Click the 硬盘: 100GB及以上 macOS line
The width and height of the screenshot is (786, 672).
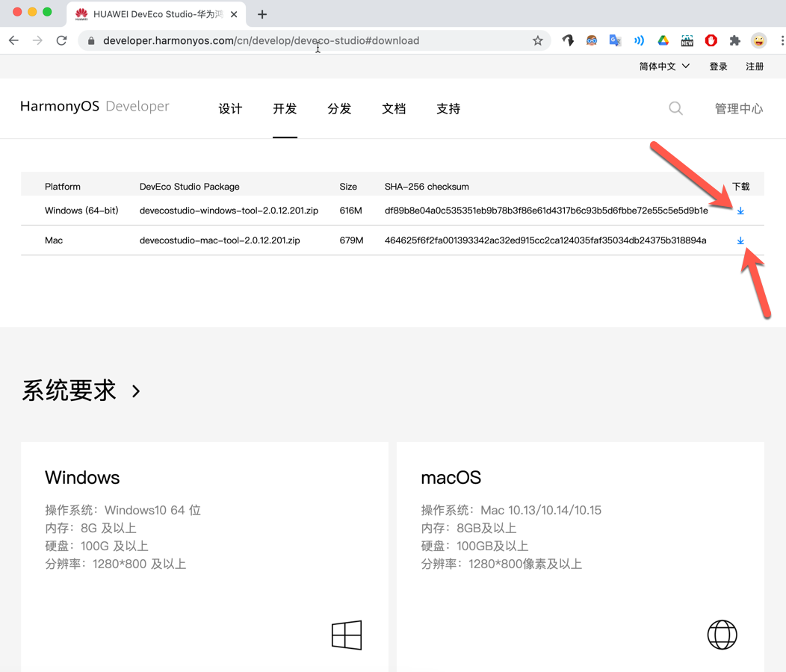474,547
